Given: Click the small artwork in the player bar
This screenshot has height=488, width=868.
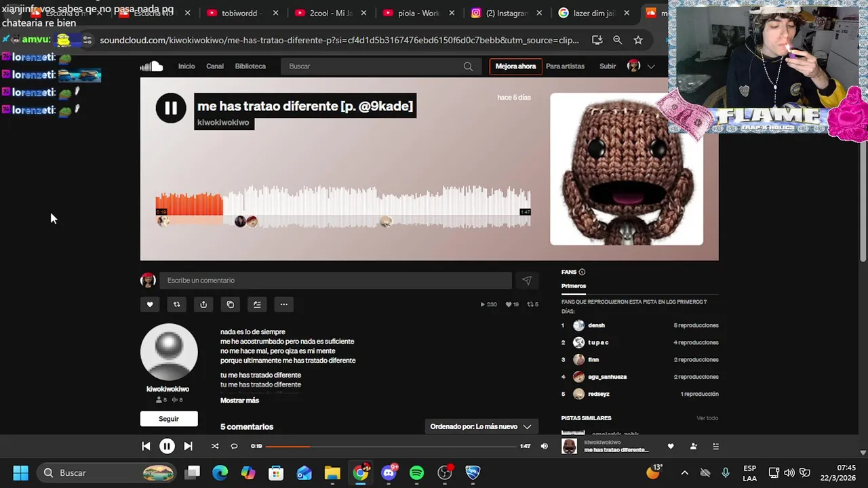Looking at the screenshot, I should (x=570, y=446).
